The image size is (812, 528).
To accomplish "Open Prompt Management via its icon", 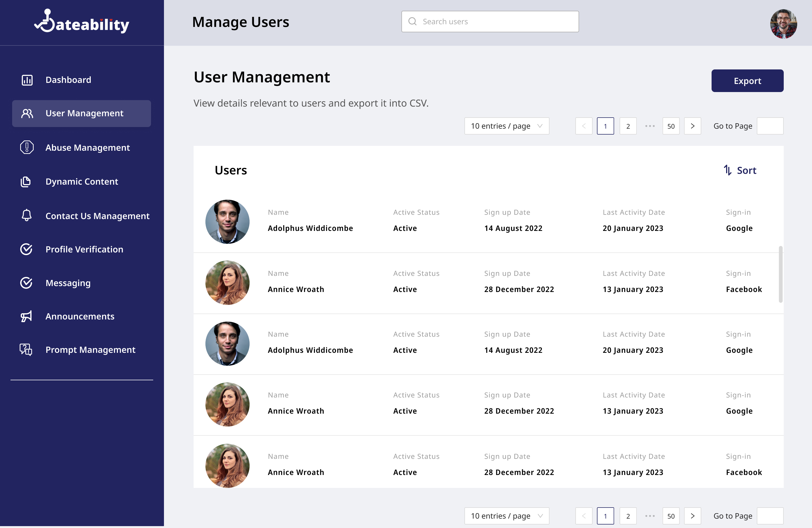I will point(25,350).
